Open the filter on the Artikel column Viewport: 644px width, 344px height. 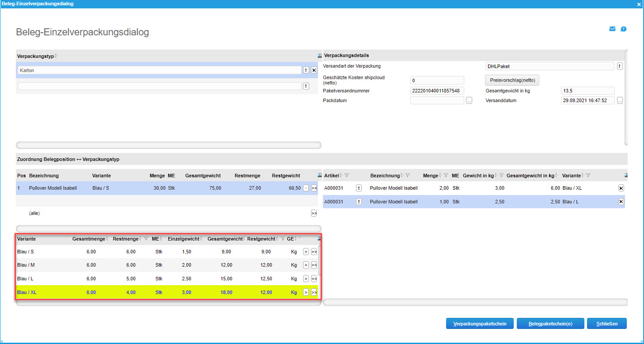pyautogui.click(x=347, y=176)
